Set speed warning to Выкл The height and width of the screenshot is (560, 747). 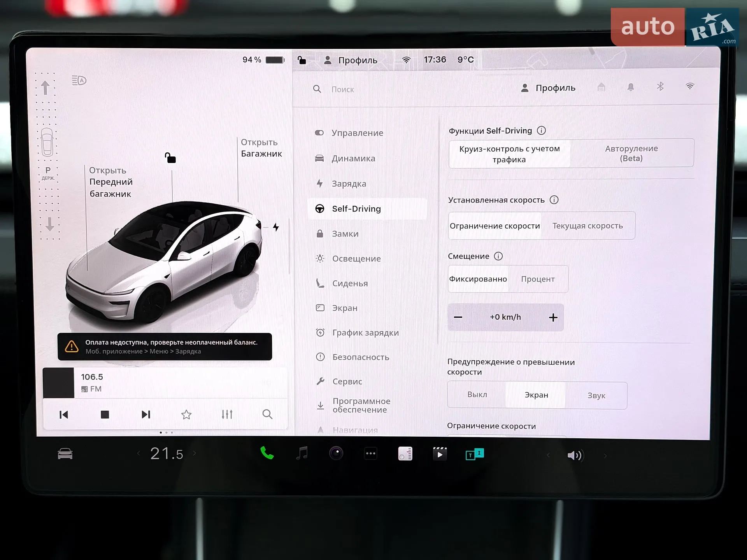click(x=477, y=395)
